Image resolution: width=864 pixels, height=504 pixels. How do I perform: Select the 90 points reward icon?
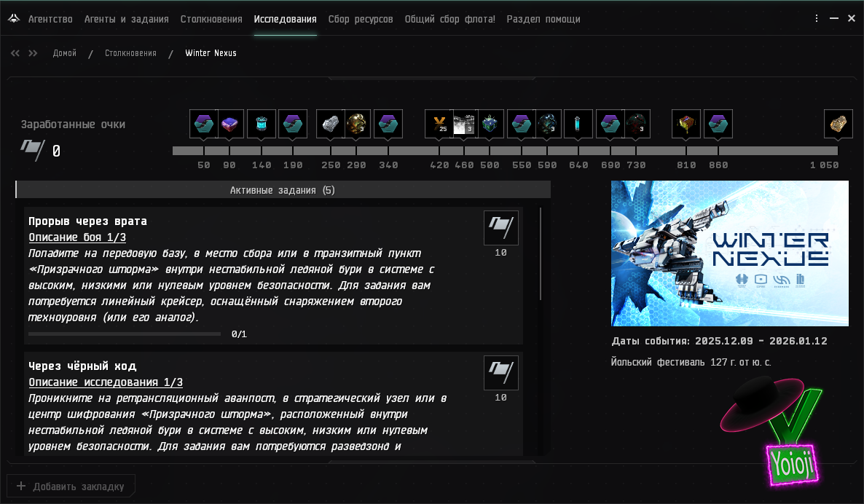(x=229, y=123)
